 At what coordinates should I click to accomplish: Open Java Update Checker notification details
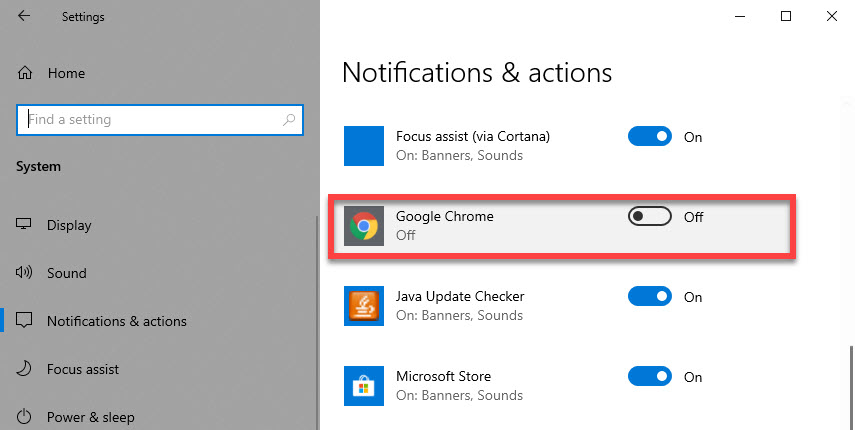(562, 306)
